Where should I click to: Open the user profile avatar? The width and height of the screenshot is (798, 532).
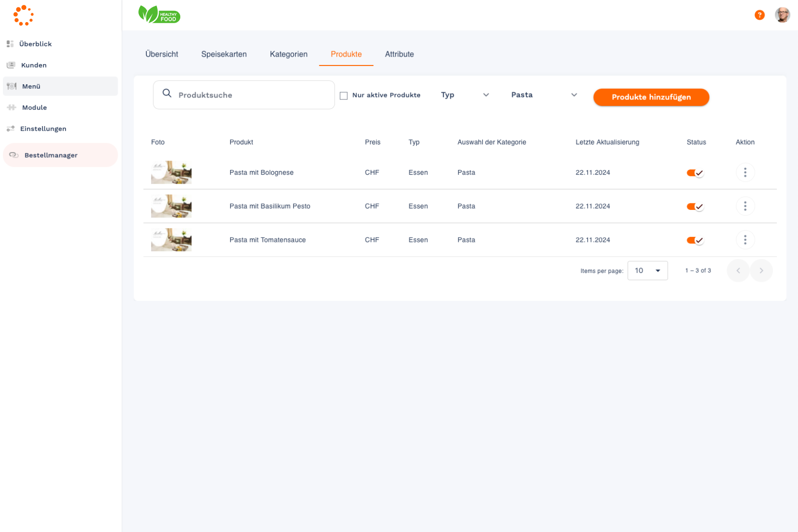pos(782,15)
